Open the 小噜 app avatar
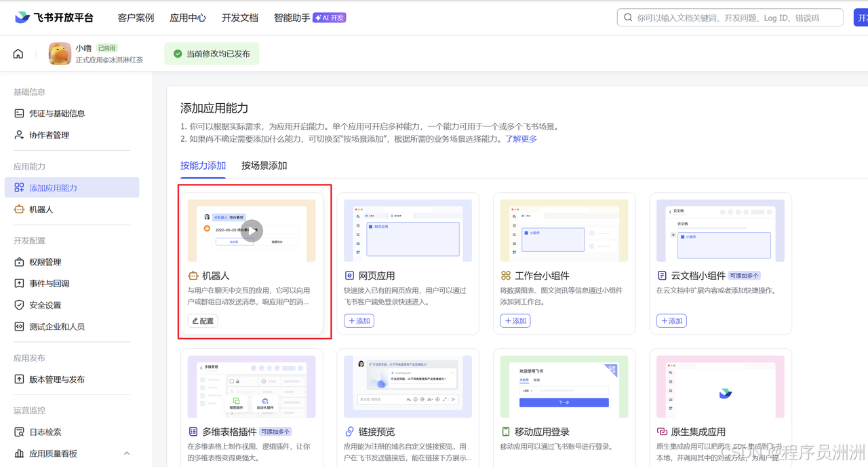Viewport: 868px width, 467px height. point(60,54)
